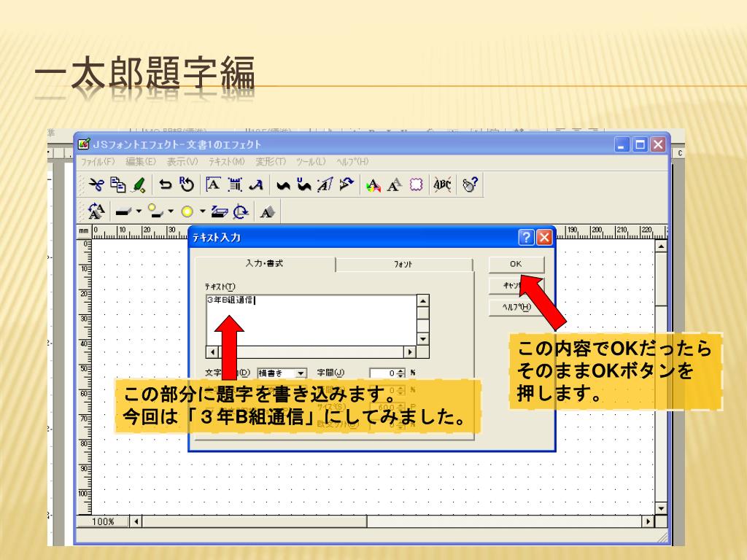Click the text shadow A icon
Viewport: 747px width, 560px height.
pyautogui.click(x=395, y=184)
